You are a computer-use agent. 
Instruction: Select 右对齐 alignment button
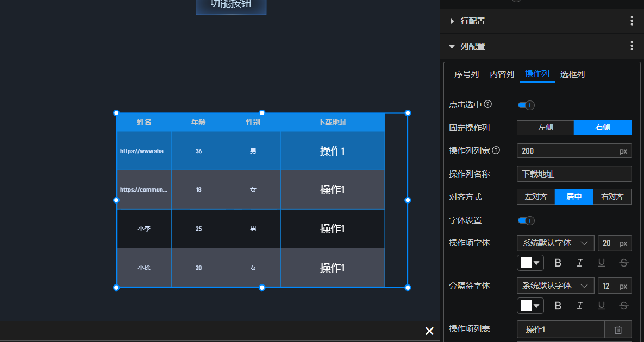(x=612, y=197)
